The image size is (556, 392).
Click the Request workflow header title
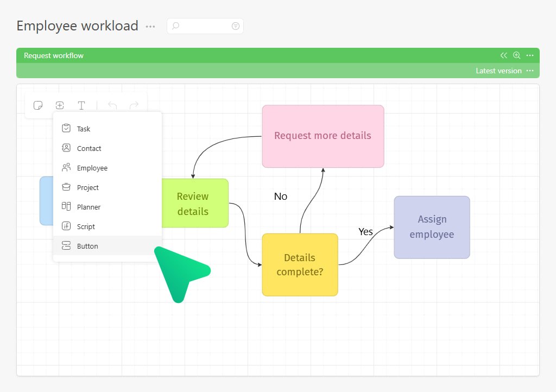pyautogui.click(x=54, y=55)
